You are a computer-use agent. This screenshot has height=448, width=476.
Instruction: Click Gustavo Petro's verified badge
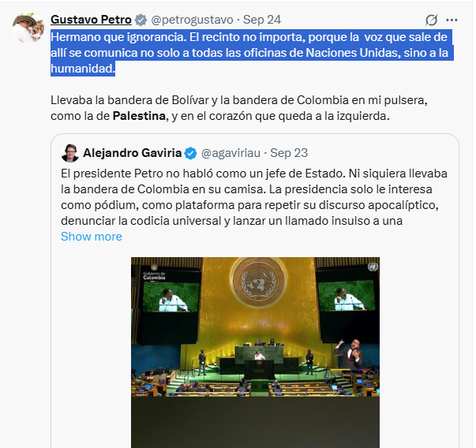coord(141,20)
